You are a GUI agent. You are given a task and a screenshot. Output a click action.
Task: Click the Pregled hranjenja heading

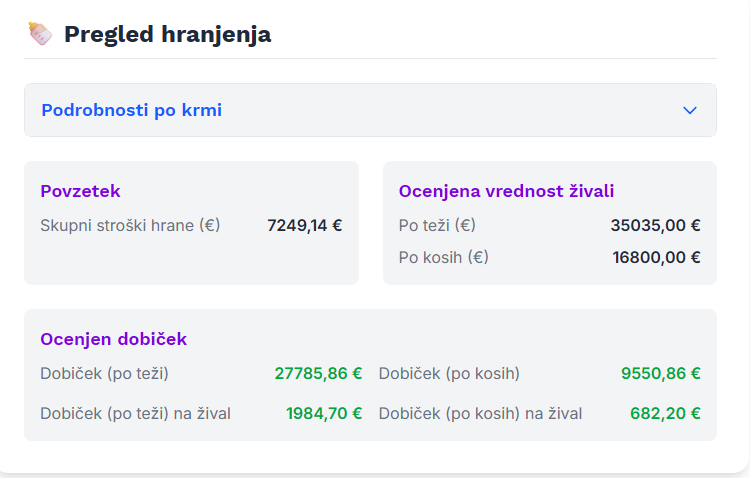pos(167,34)
